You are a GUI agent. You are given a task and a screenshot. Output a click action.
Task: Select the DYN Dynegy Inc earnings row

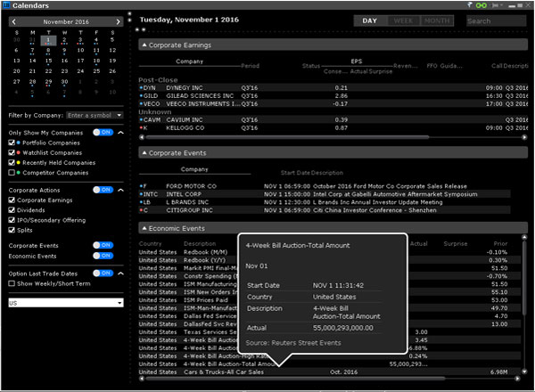coord(333,88)
